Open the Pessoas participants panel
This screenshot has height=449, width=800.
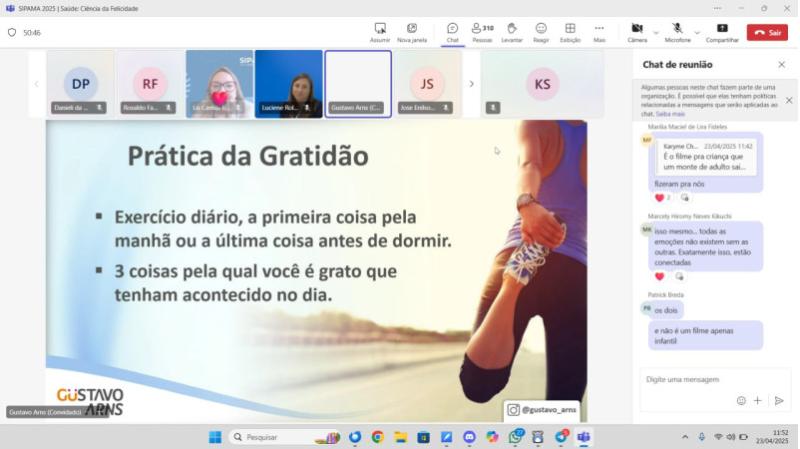click(x=482, y=33)
